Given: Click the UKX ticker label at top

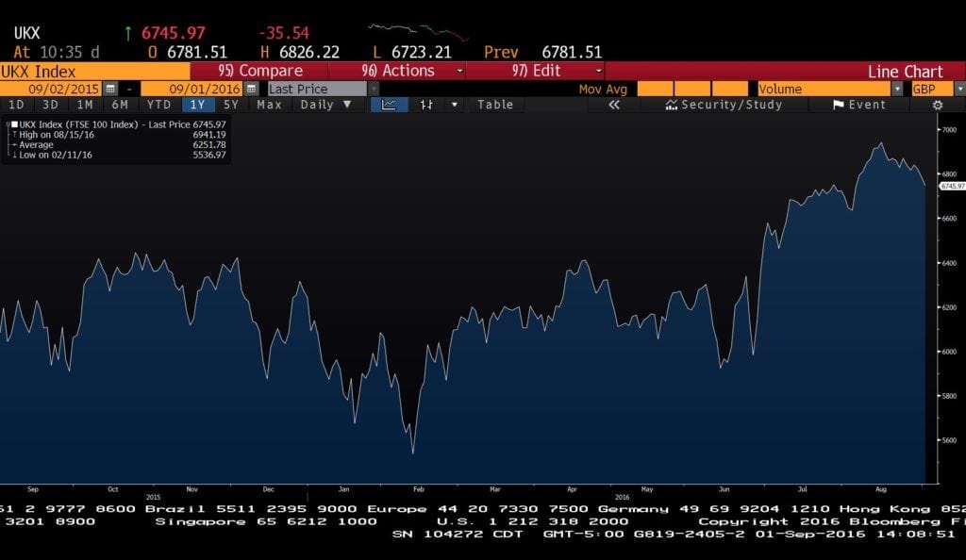Looking at the screenshot, I should pos(27,33).
